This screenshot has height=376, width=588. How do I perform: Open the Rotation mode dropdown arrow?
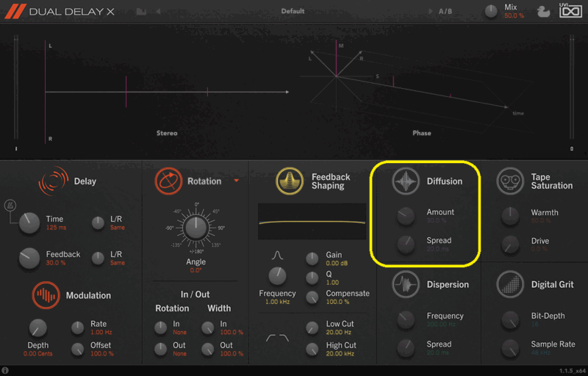pyautogui.click(x=237, y=181)
